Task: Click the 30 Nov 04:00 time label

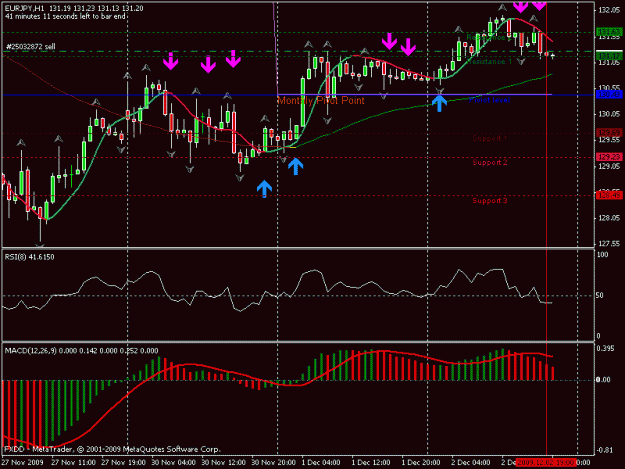Action: coord(173,463)
